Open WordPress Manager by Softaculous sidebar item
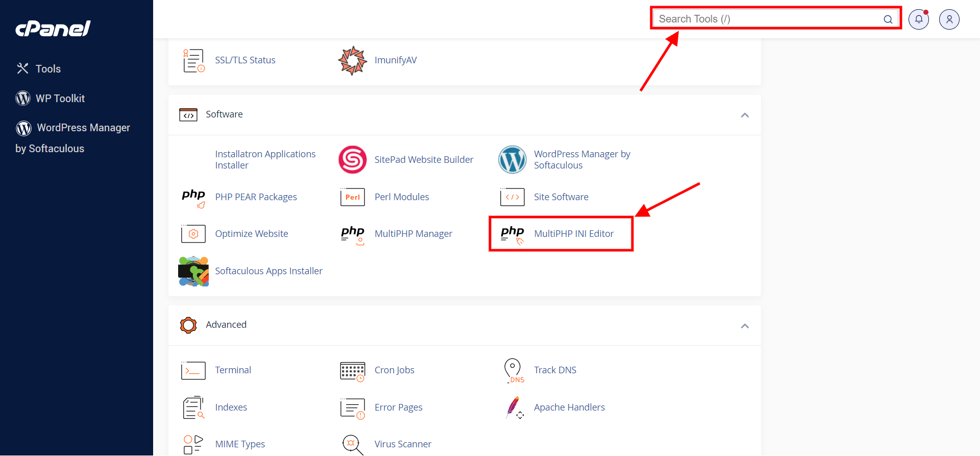Screen dimensions: 980x456 pos(72,138)
